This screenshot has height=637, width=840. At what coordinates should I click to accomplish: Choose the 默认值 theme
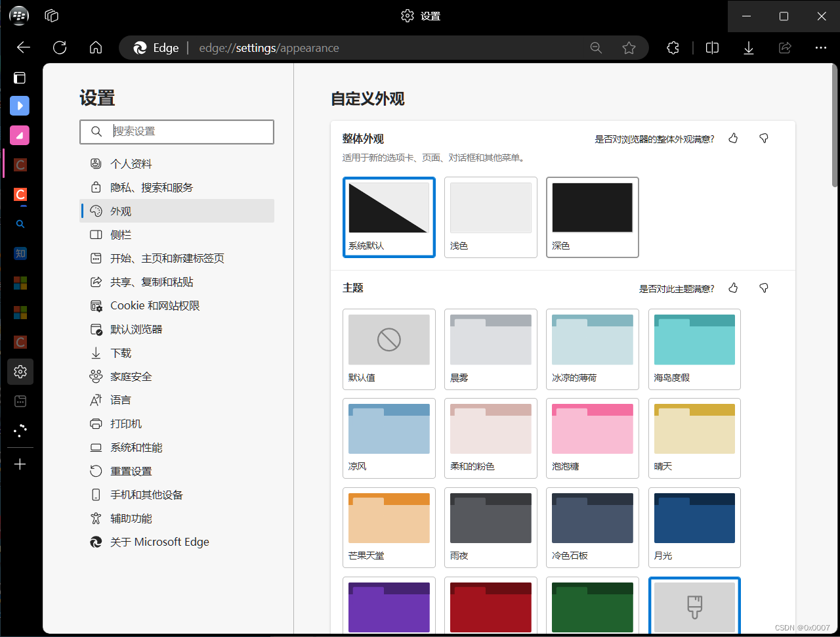coord(389,349)
